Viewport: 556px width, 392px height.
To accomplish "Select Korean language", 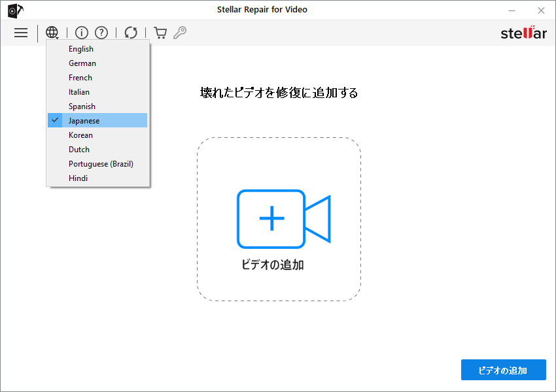I will click(97, 135).
